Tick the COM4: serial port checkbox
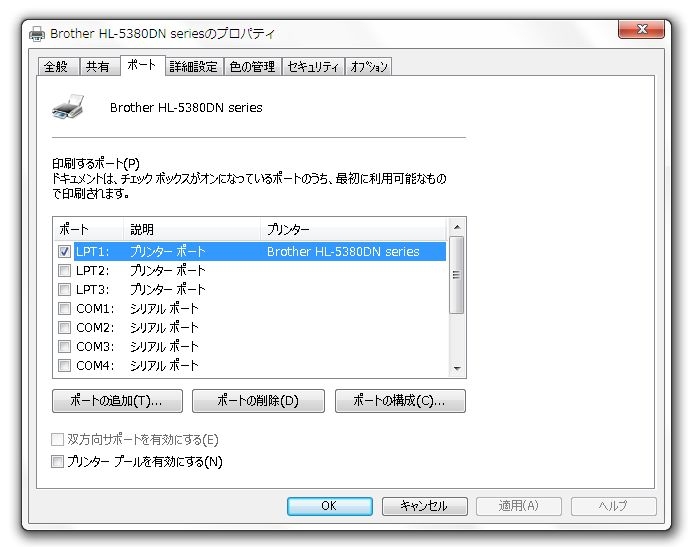The width and height of the screenshot is (688, 547). [x=64, y=365]
